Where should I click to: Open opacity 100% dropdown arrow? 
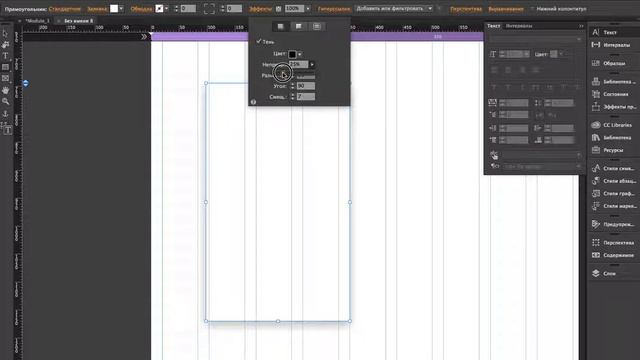click(x=308, y=9)
